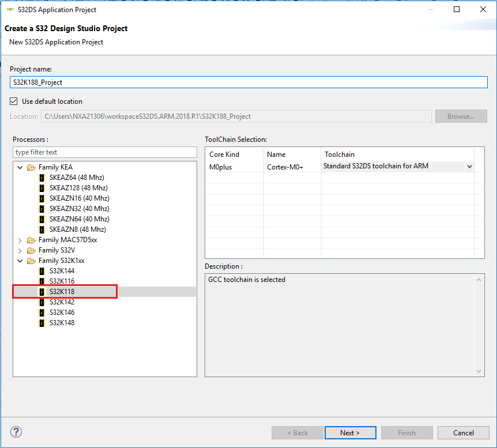The image size is (497, 448).
Task: Select SKEAZN16 (40 Mhz) processor label
Action: coord(79,198)
